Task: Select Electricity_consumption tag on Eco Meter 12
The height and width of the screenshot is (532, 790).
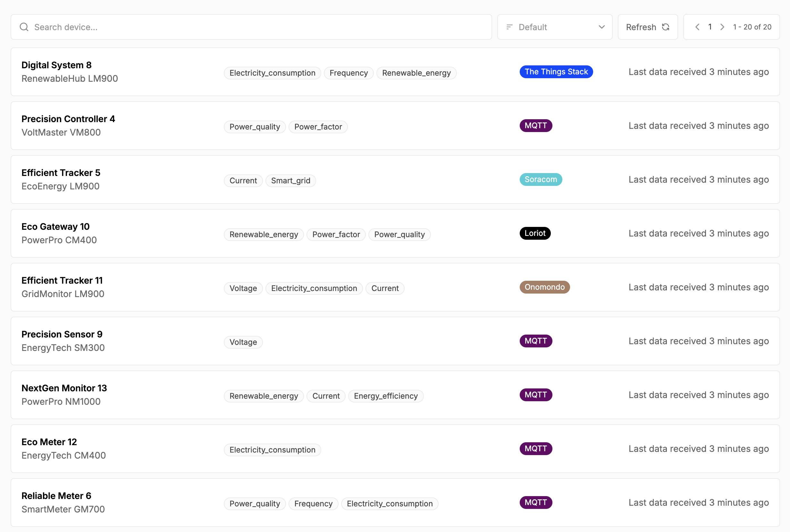Action: (273, 450)
